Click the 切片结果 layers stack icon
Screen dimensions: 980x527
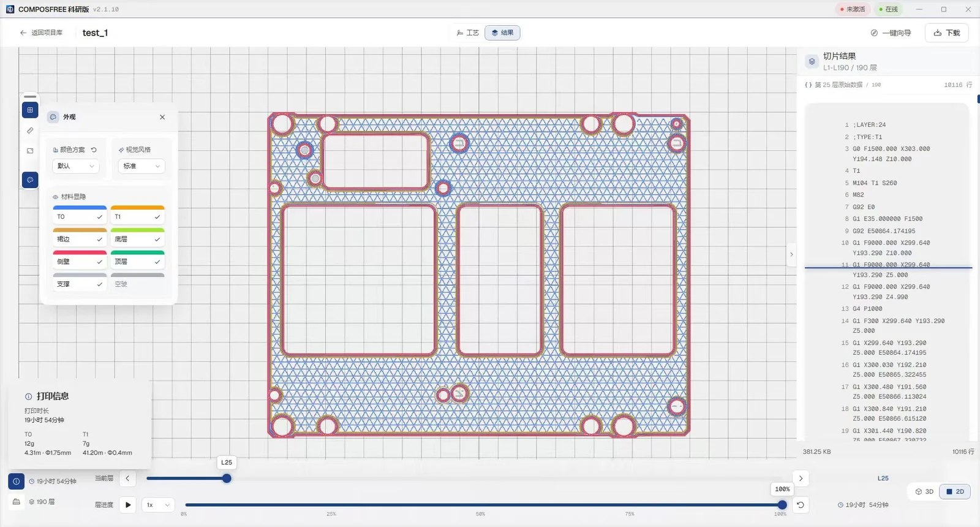point(812,61)
